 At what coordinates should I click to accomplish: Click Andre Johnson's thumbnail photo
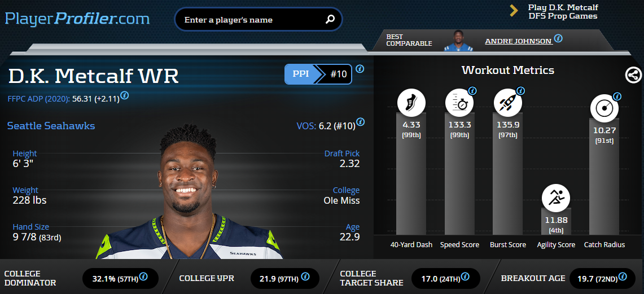(x=458, y=41)
